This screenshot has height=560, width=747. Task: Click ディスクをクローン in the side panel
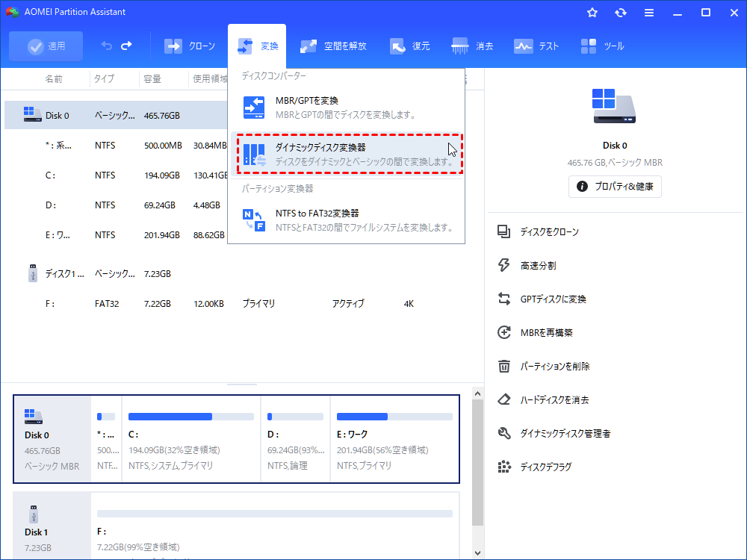pyautogui.click(x=549, y=232)
